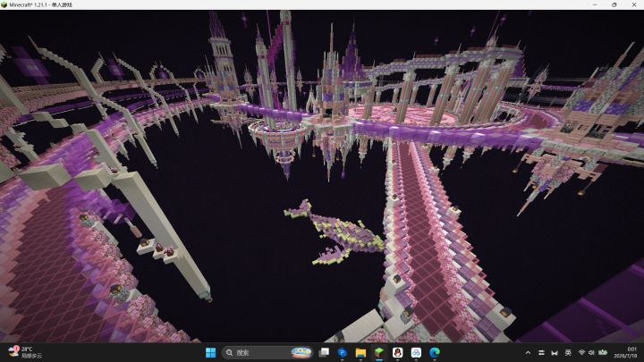This screenshot has height=362, width=644.
Task: Open the blue P app on taskbar
Action: [x=342, y=352]
